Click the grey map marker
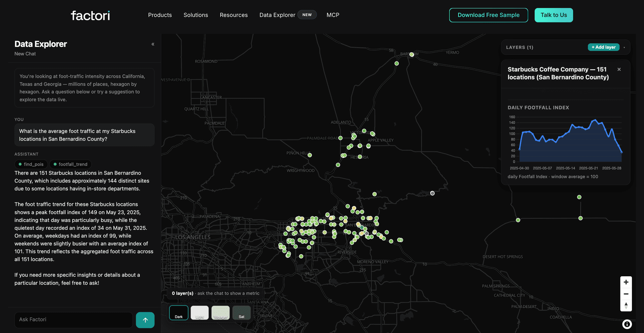The width and height of the screenshot is (644, 333). (x=432, y=193)
